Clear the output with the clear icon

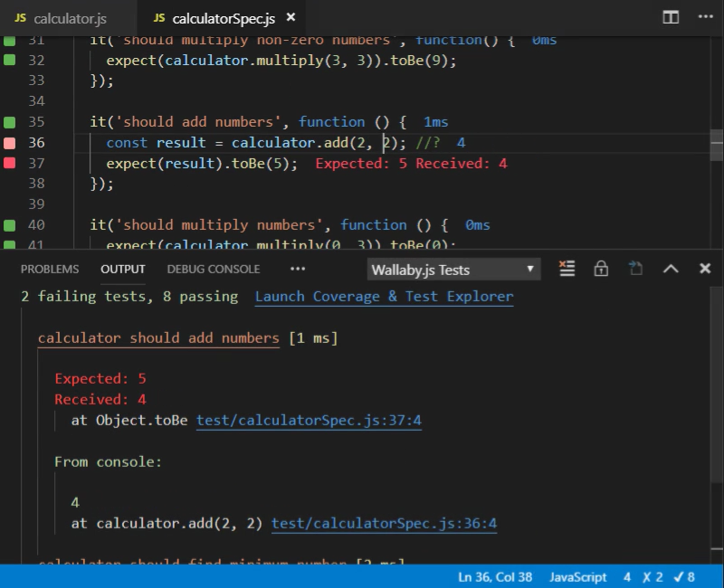click(567, 269)
